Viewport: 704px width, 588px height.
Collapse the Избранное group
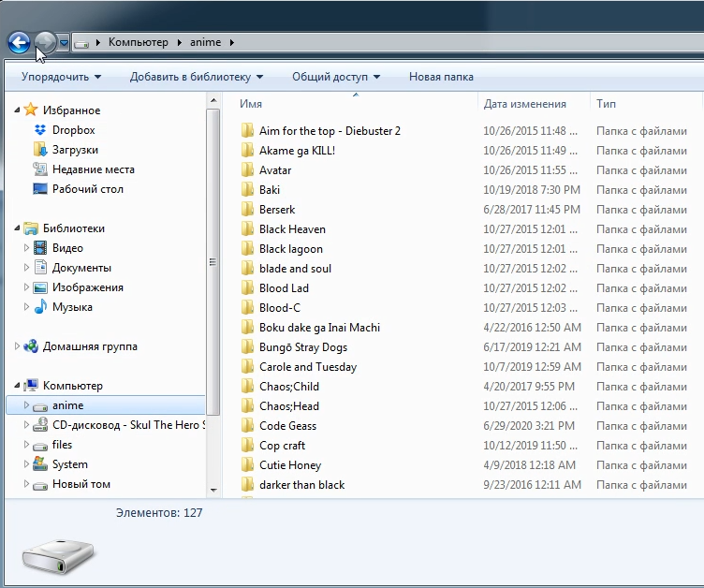(17, 110)
